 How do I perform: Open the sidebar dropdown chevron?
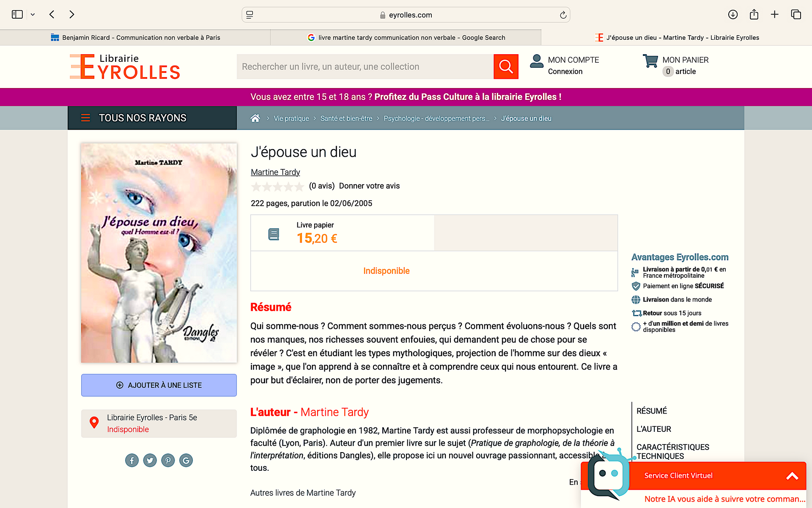[x=33, y=14]
